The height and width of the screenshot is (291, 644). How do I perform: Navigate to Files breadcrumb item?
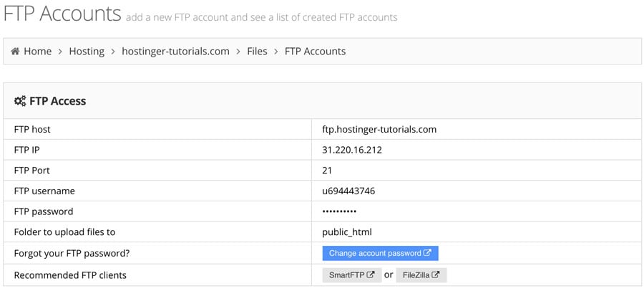[x=257, y=52]
